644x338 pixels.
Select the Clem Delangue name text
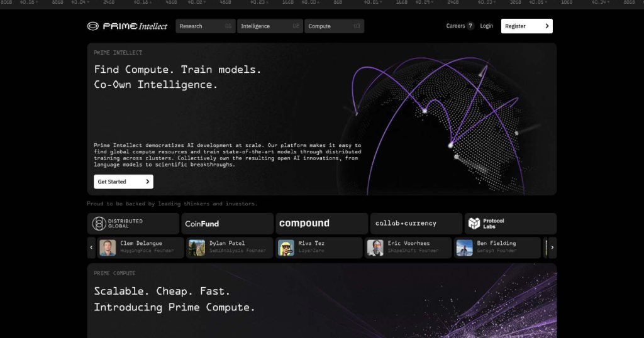click(141, 243)
